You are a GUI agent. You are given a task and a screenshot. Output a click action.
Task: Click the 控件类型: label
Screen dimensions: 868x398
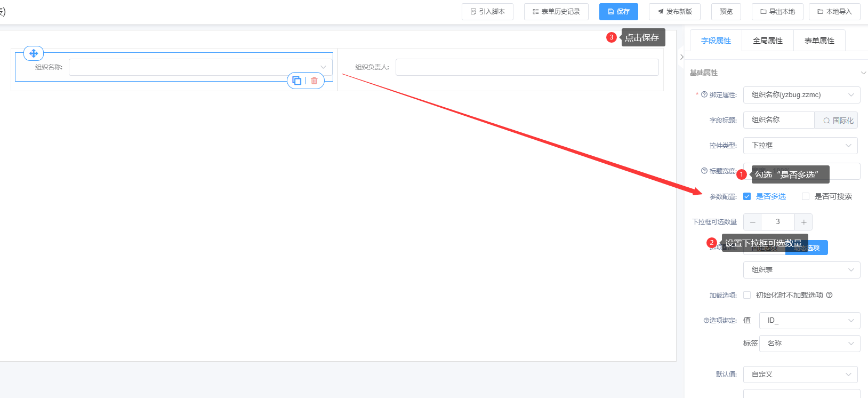click(723, 146)
